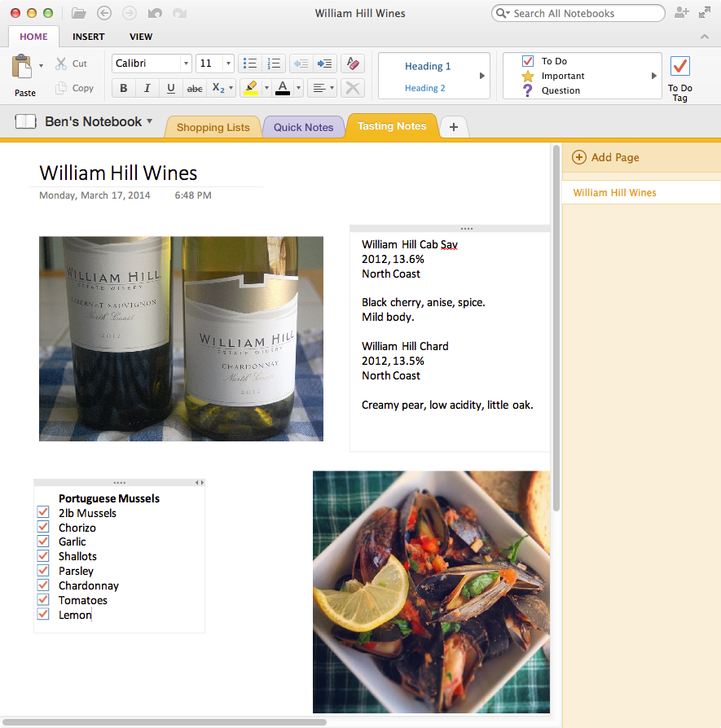Apply strikethrough formatting

195,88
